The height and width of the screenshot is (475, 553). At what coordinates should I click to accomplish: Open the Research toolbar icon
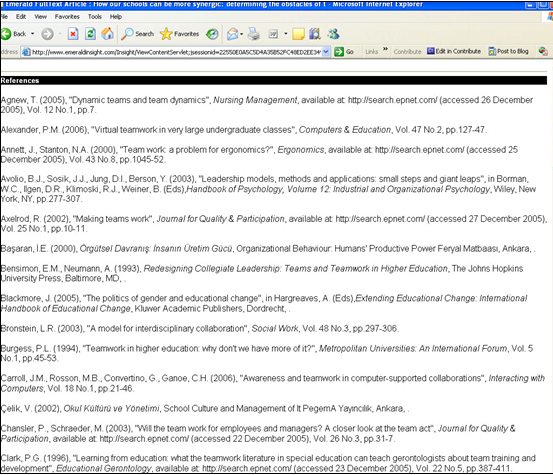315,34
